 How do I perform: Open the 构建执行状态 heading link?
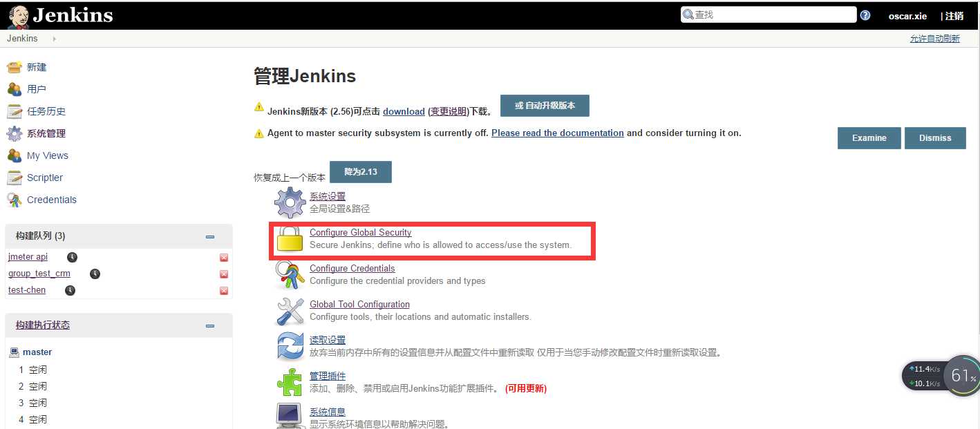click(43, 325)
